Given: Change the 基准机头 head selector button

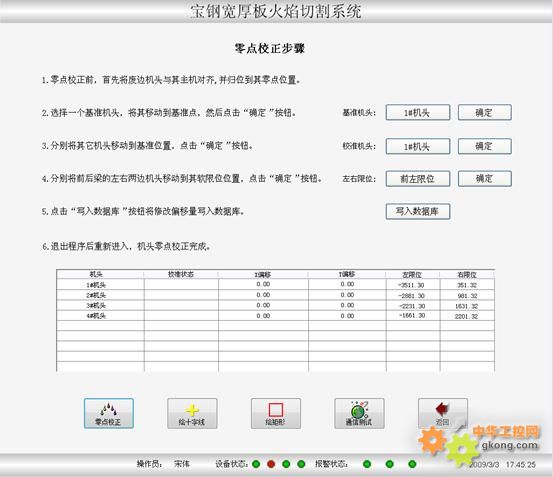Looking at the screenshot, I should click(x=418, y=112).
